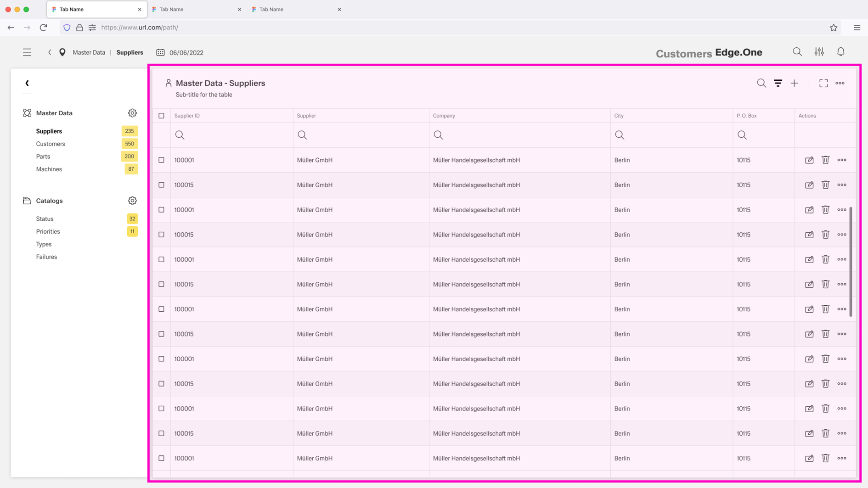Select Customers in the sidebar
This screenshot has height=488, width=868.
pos(51,144)
